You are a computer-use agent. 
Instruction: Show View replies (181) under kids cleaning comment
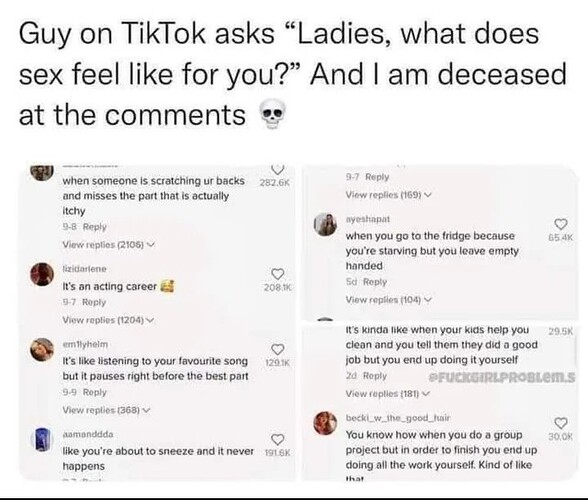point(387,393)
